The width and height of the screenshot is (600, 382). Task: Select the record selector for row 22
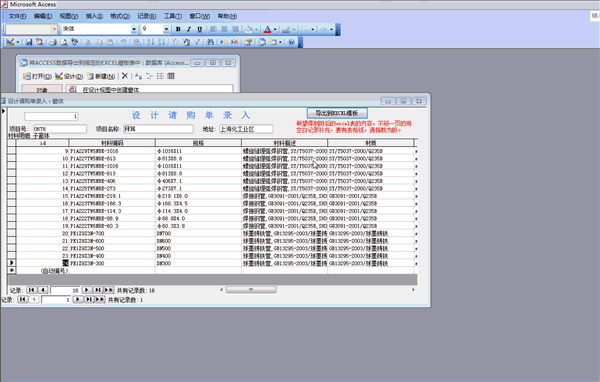pos(11,248)
